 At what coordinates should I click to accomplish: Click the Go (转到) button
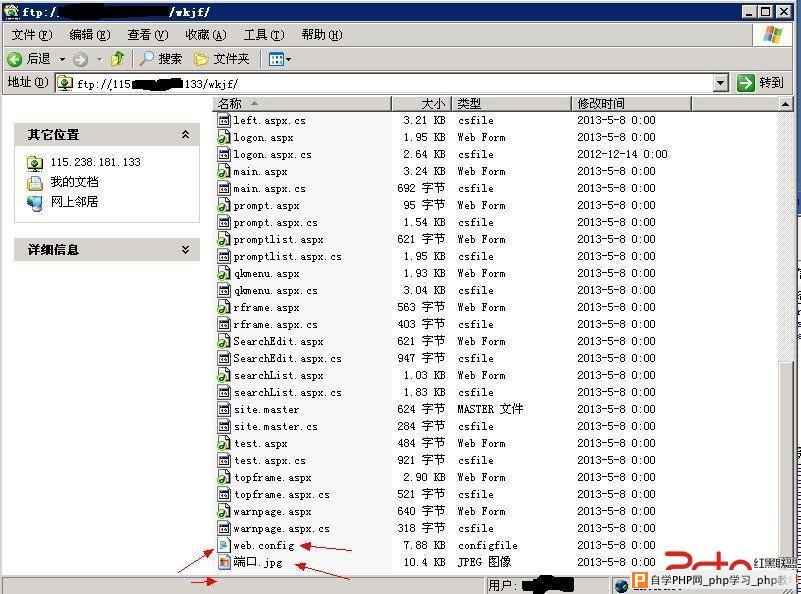pyautogui.click(x=761, y=82)
